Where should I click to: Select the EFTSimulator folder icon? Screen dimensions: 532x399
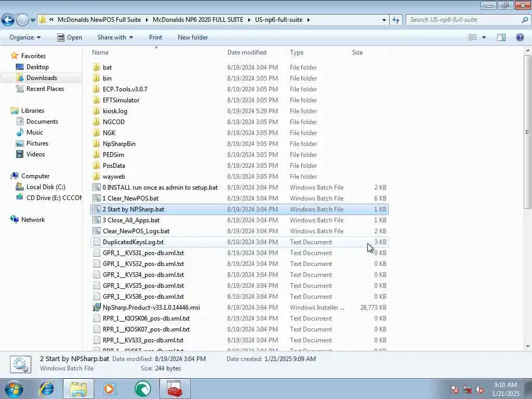[96, 100]
